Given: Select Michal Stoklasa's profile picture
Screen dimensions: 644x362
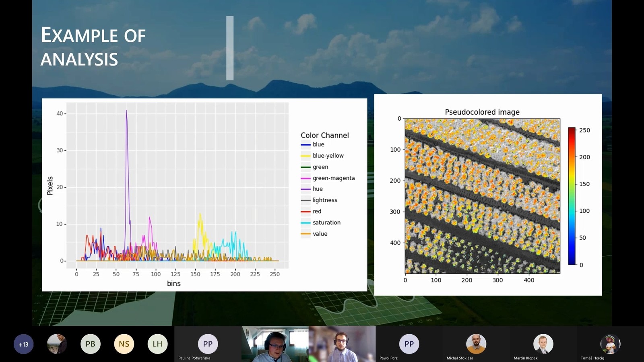Looking at the screenshot, I should point(476,343).
